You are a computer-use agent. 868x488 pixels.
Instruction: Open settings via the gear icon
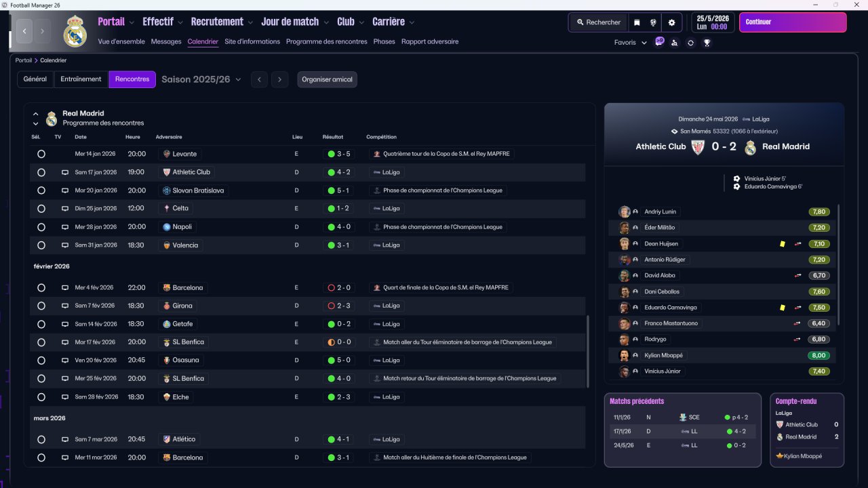(671, 22)
